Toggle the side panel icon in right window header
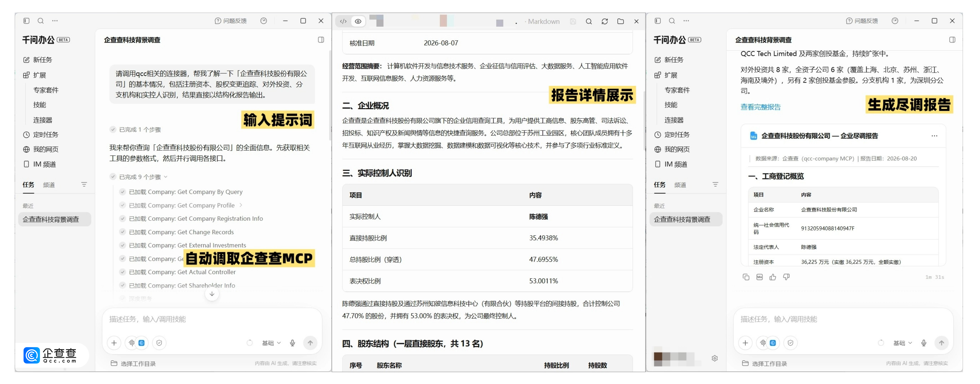 (x=952, y=40)
